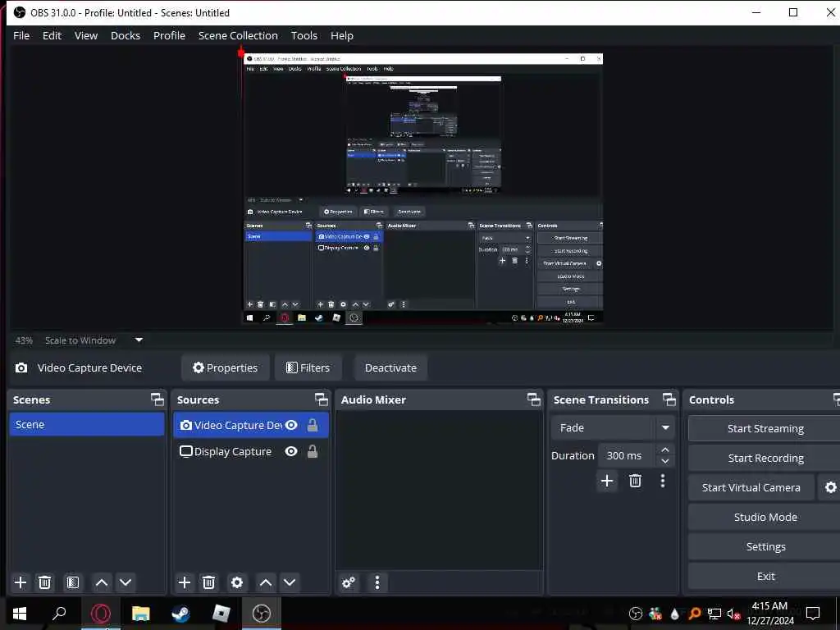The image size is (840, 630).
Task: Click Start Streaming button
Action: pos(765,428)
